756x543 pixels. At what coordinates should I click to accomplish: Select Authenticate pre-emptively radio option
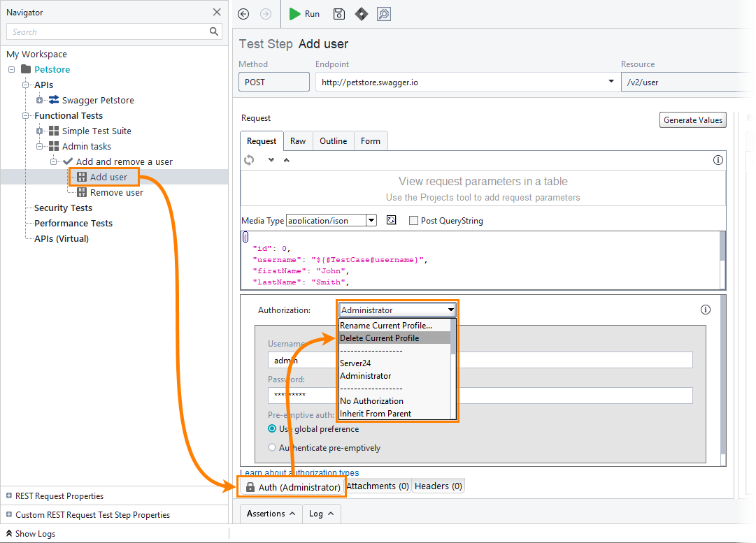point(272,448)
